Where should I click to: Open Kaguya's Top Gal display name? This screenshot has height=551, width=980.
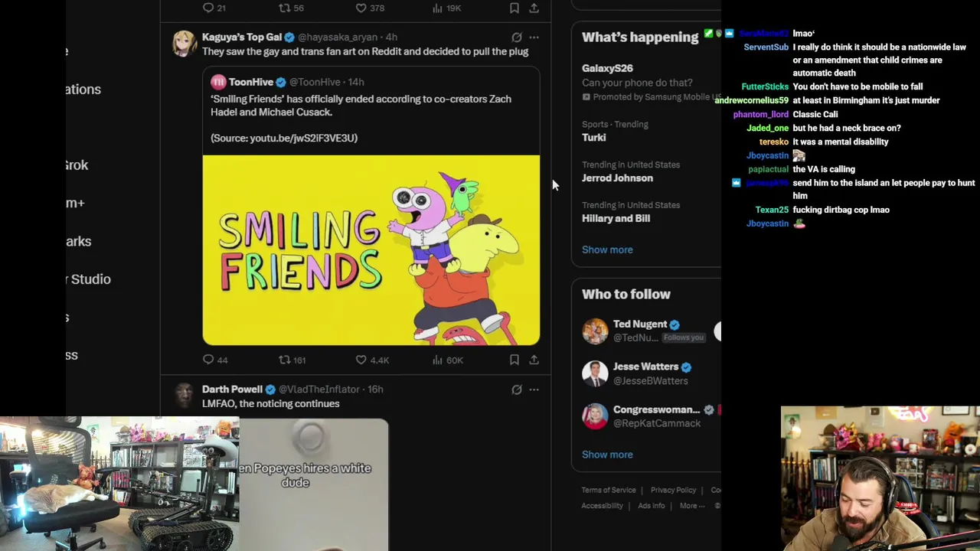tap(242, 37)
